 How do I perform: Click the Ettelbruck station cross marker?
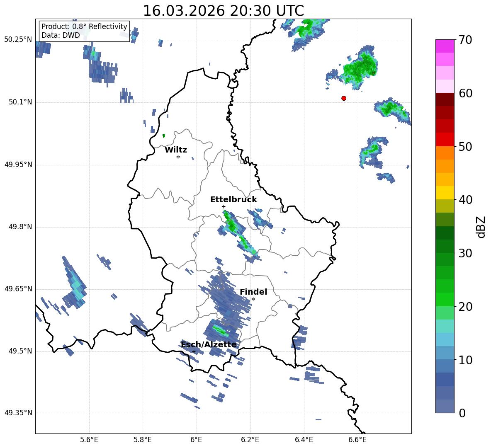[x=224, y=206]
